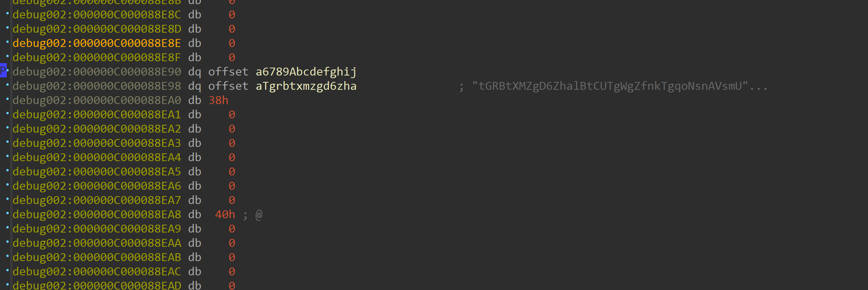This screenshot has width=868, height=290.
Task: Select the zero value at address 000000C000088E8D
Action: (232, 29)
